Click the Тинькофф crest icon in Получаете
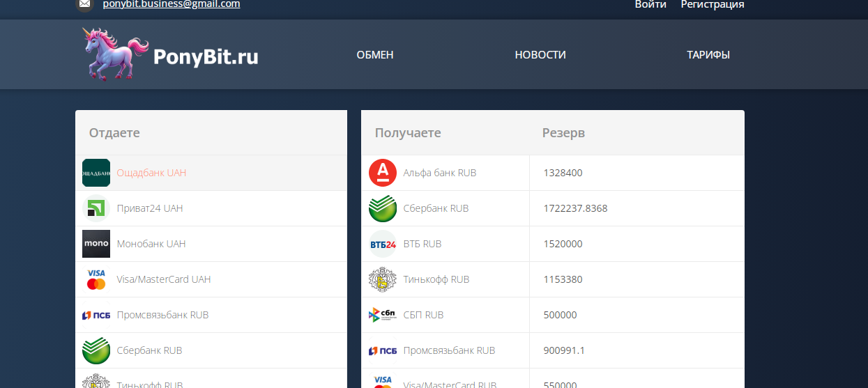The image size is (868, 388). point(383,279)
